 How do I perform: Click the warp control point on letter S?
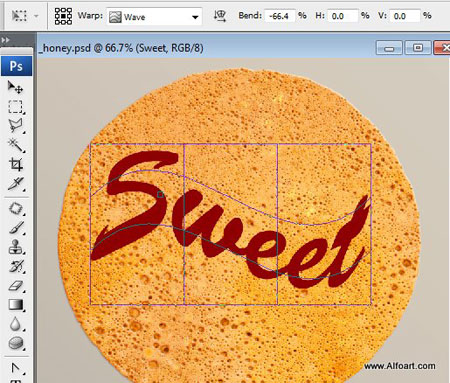click(x=160, y=194)
